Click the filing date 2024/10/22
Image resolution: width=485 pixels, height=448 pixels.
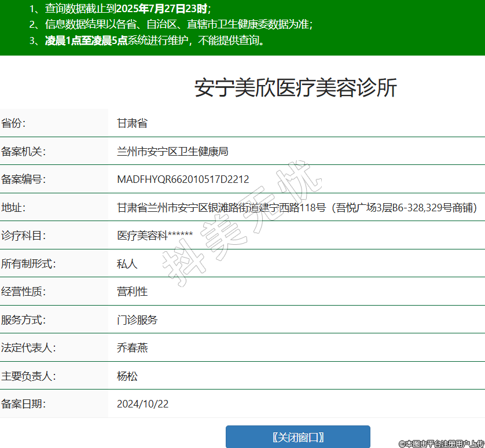[x=142, y=404]
